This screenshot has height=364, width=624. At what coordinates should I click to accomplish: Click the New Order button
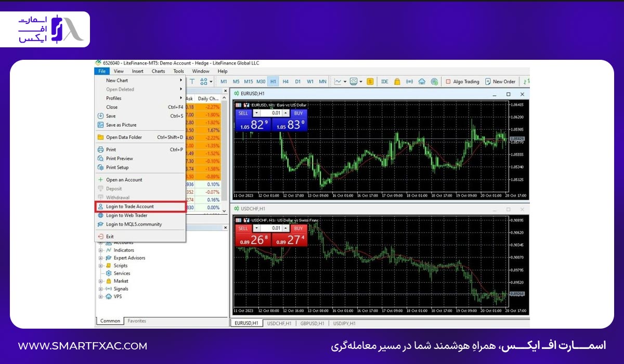[500, 82]
